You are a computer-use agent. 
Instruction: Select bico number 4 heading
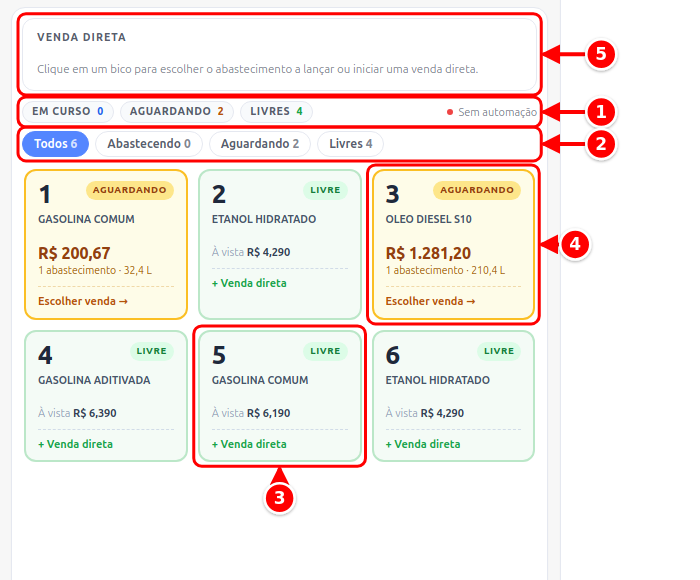click(45, 356)
